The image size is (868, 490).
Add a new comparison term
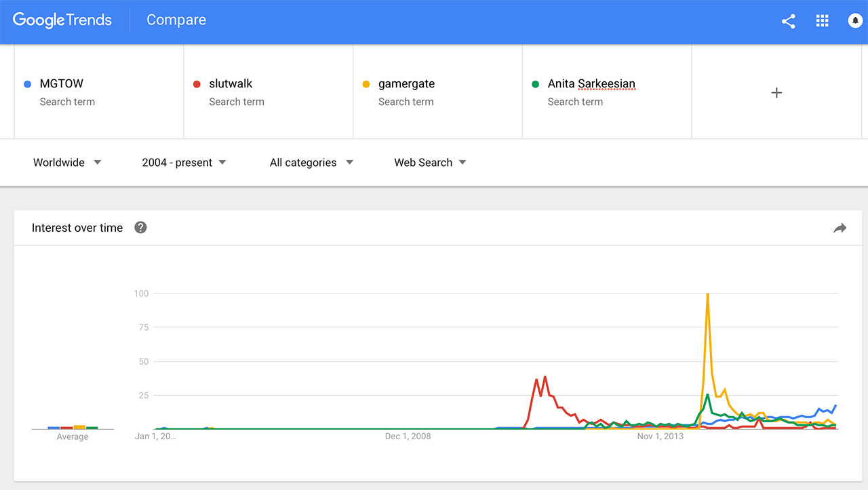pos(776,93)
